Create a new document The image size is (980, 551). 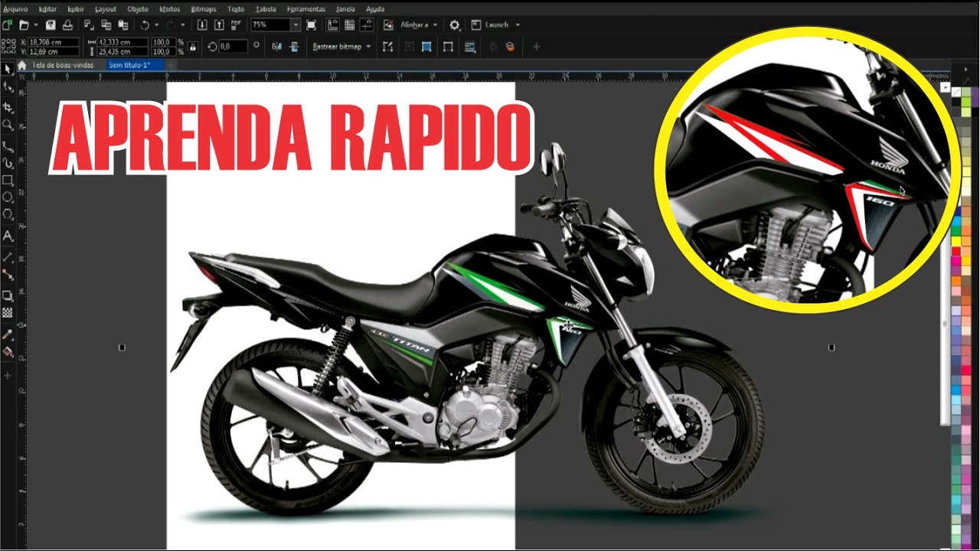7,25
